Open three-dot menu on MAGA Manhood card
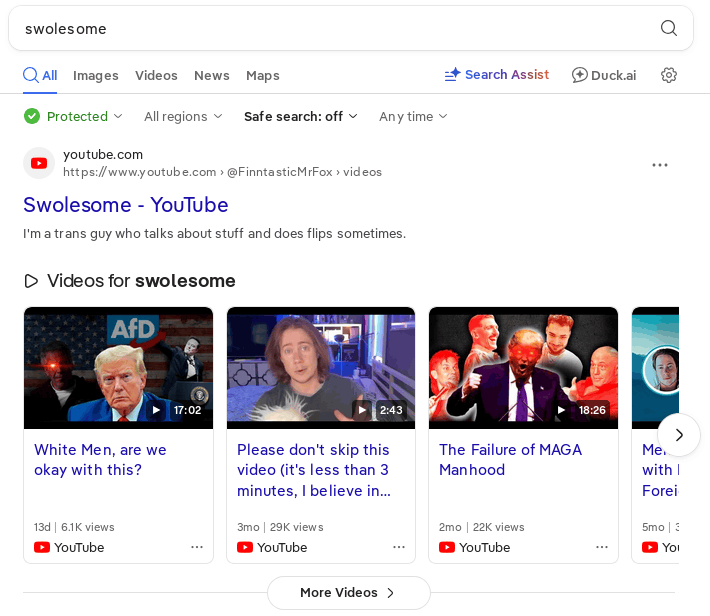The width and height of the screenshot is (710, 616). point(602,547)
